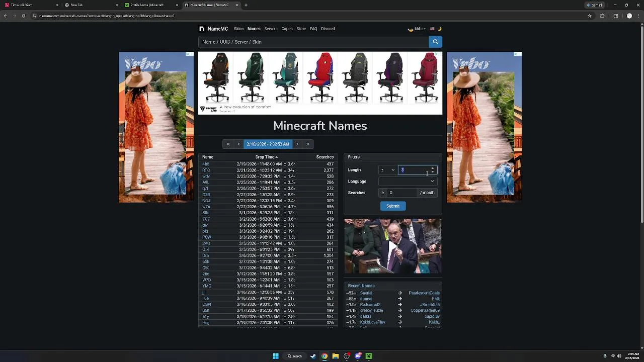Click the taskbar Search box
Screen dimensions: 644x362
coord(295,356)
